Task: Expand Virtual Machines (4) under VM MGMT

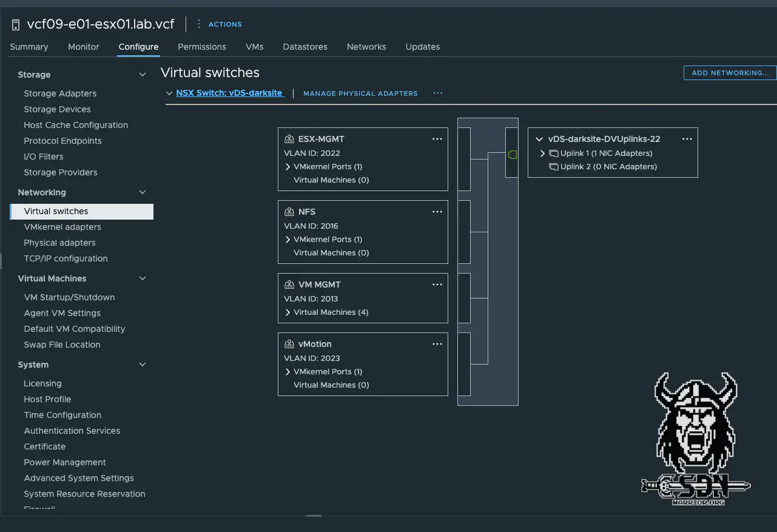Action: tap(288, 312)
